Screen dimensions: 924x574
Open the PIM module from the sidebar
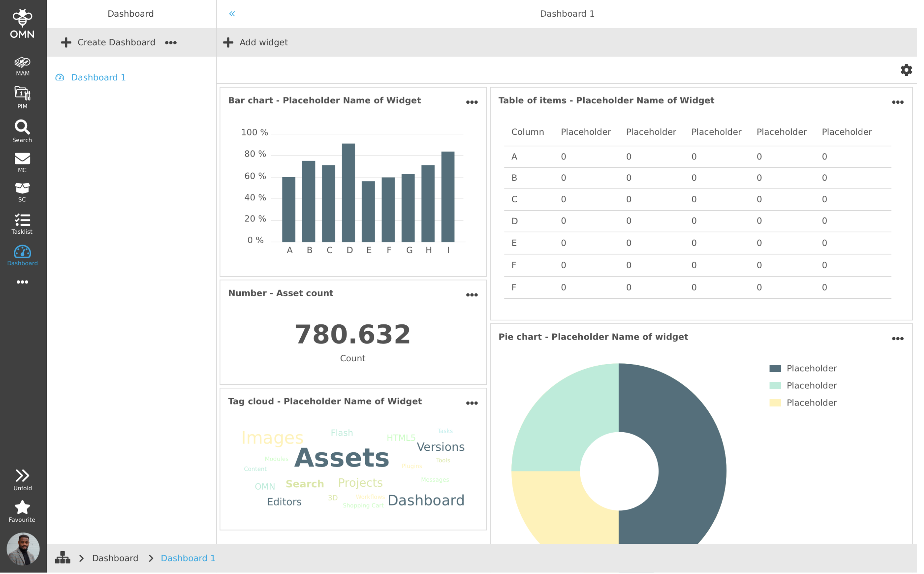[22, 97]
